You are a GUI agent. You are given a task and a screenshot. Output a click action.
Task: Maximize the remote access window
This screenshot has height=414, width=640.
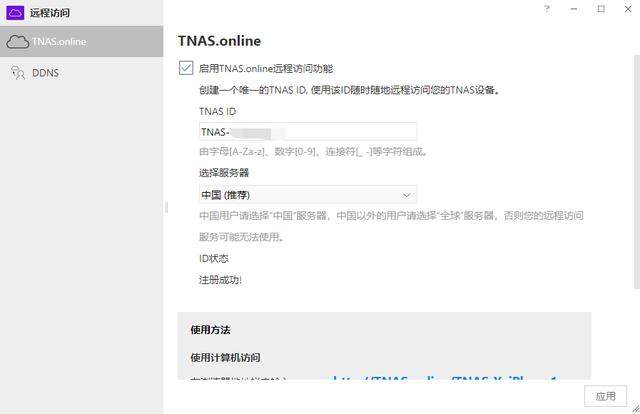pyautogui.click(x=601, y=9)
